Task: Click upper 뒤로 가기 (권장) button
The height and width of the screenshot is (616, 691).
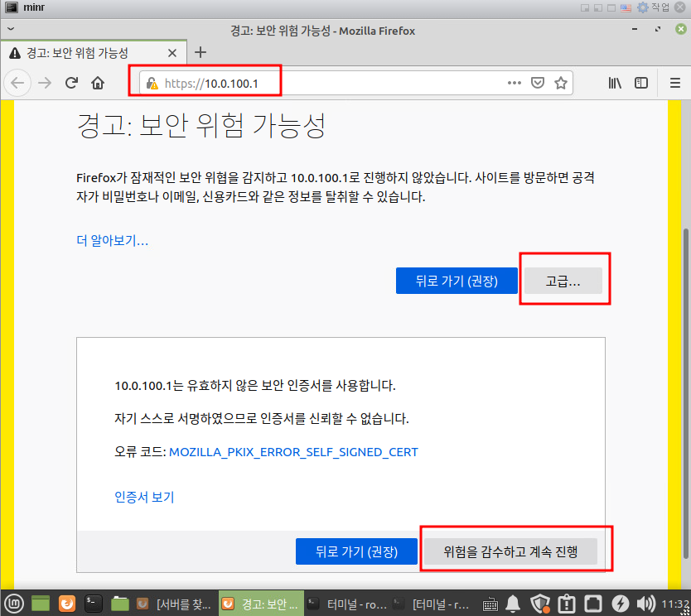Action: pyautogui.click(x=457, y=281)
